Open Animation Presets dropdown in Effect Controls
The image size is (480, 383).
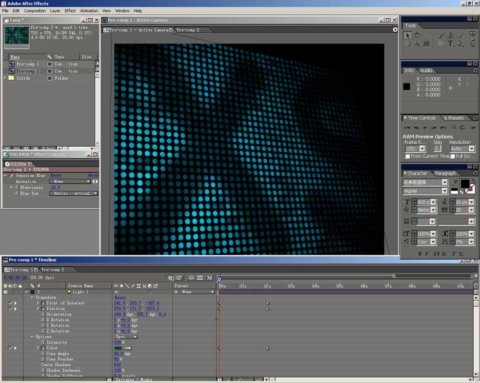[70, 181]
